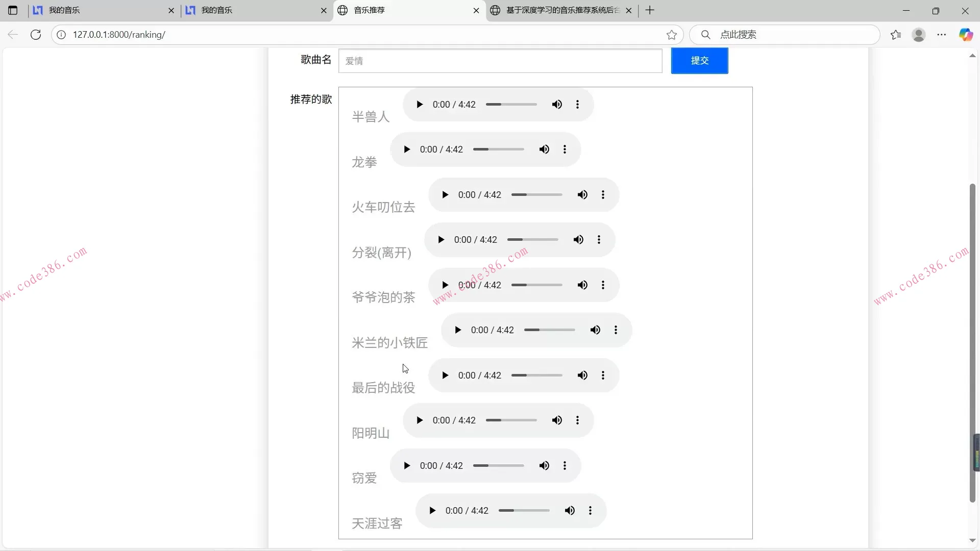Toggle mute on the 阳明山 player

click(x=557, y=420)
